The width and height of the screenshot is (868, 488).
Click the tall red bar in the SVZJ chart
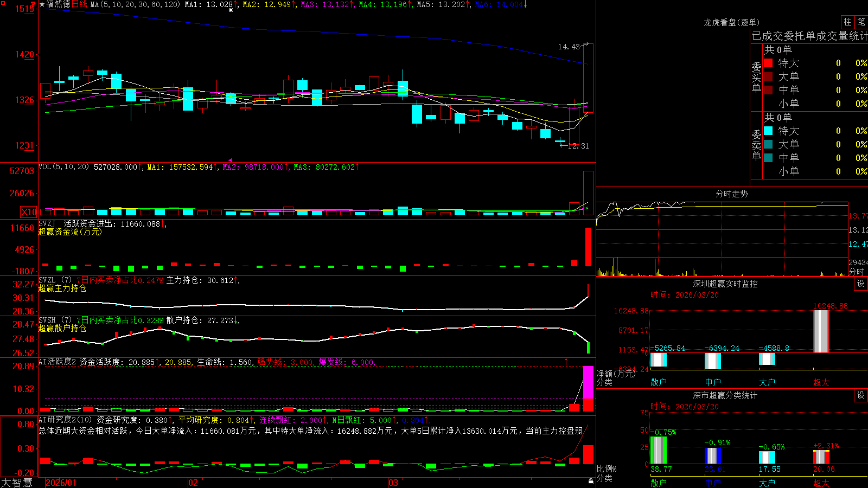point(588,247)
